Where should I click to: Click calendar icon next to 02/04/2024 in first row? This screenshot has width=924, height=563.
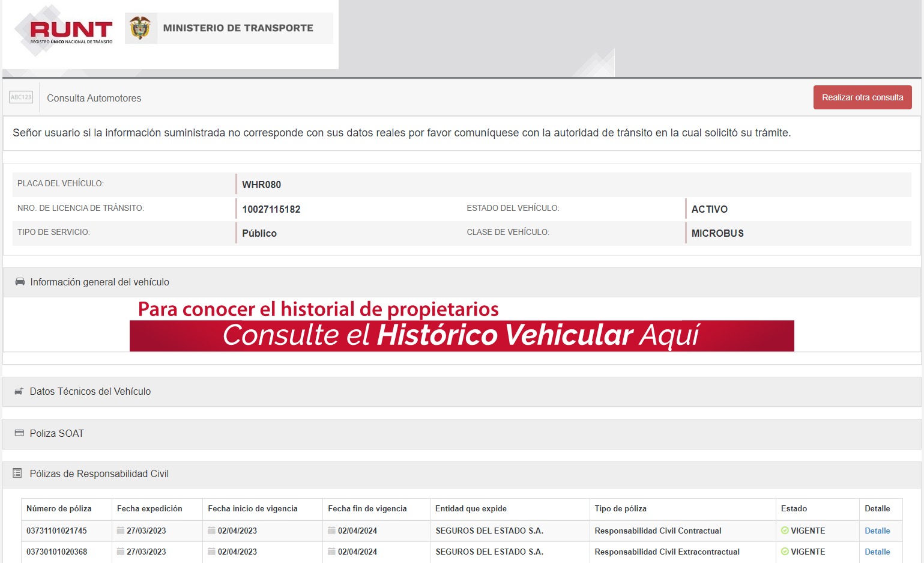(331, 531)
